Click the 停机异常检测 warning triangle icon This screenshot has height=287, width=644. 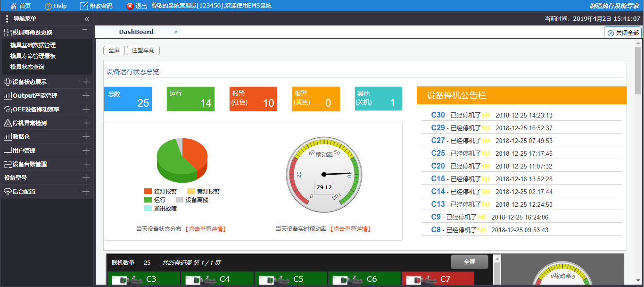click(x=8, y=123)
